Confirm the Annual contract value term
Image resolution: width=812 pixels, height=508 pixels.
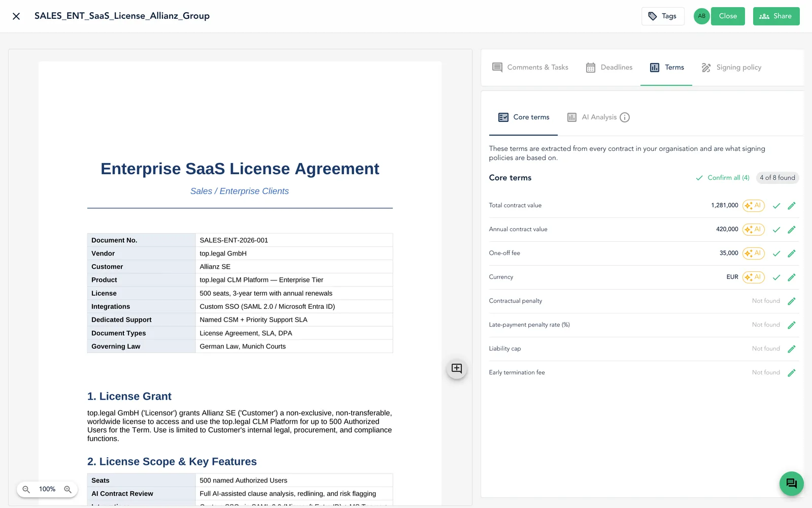point(776,230)
